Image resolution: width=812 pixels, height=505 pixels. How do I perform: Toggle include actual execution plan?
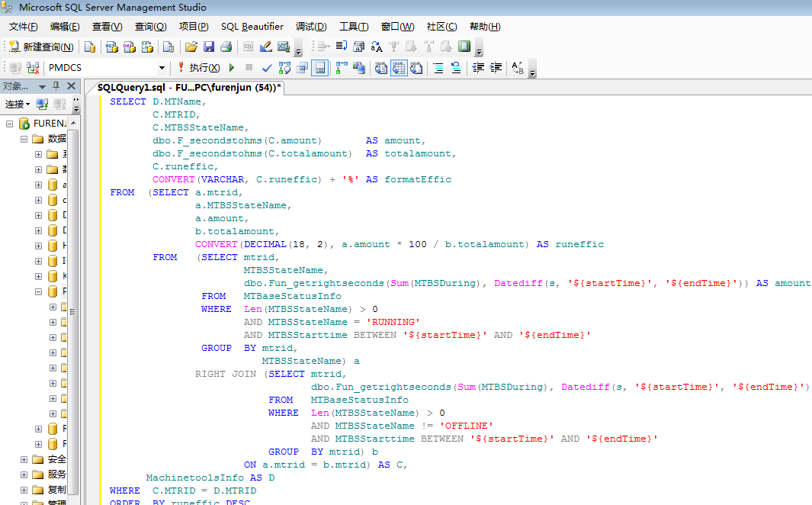pyautogui.click(x=342, y=68)
